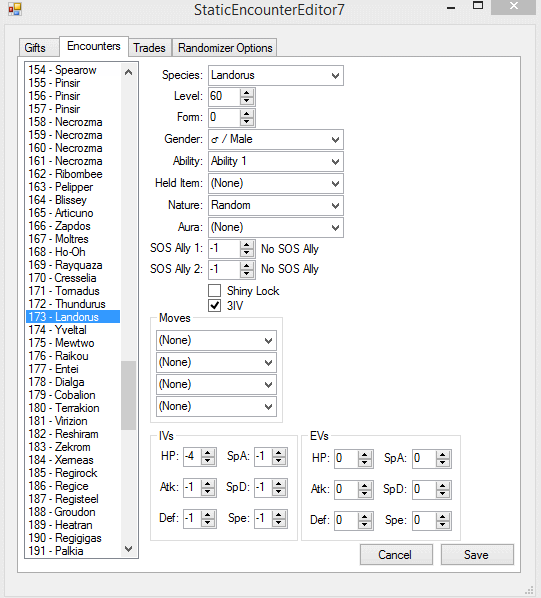Increase the Spe IV with up arrow
The height and width of the screenshot is (598, 541).
click(279, 515)
